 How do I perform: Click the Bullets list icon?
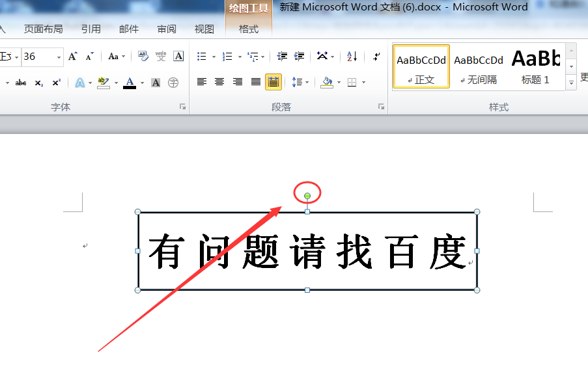point(202,57)
